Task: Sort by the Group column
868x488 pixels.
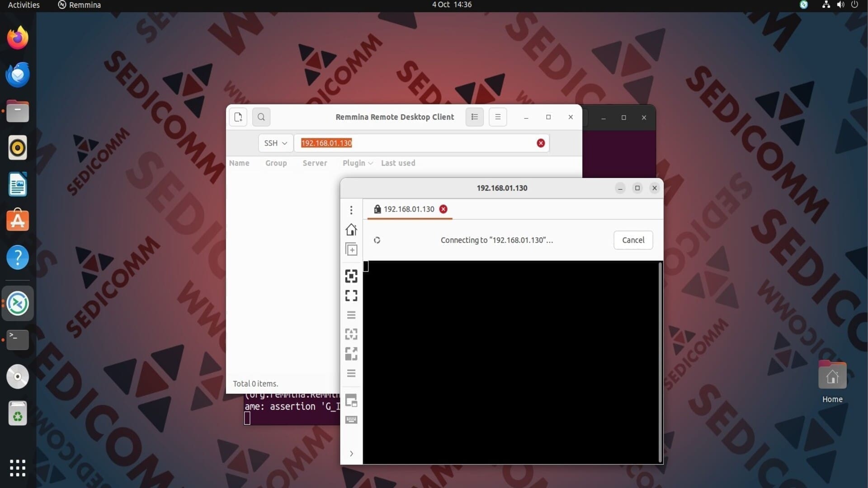Action: [276, 163]
